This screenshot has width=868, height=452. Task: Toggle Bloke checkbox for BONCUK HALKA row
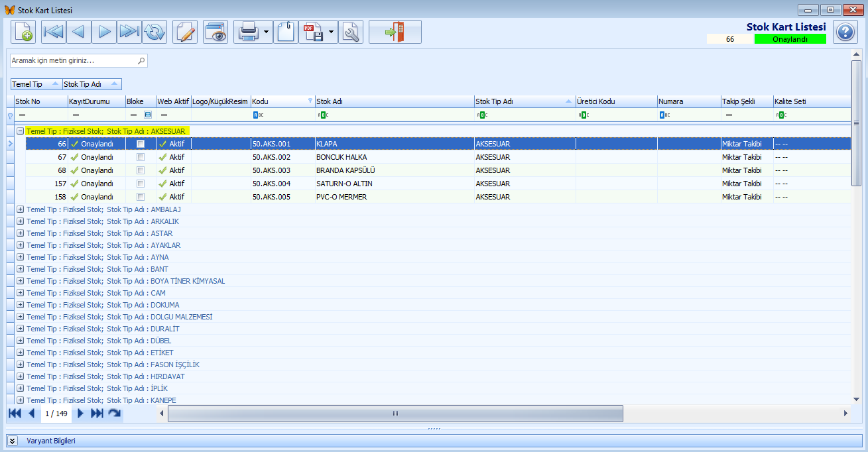141,157
